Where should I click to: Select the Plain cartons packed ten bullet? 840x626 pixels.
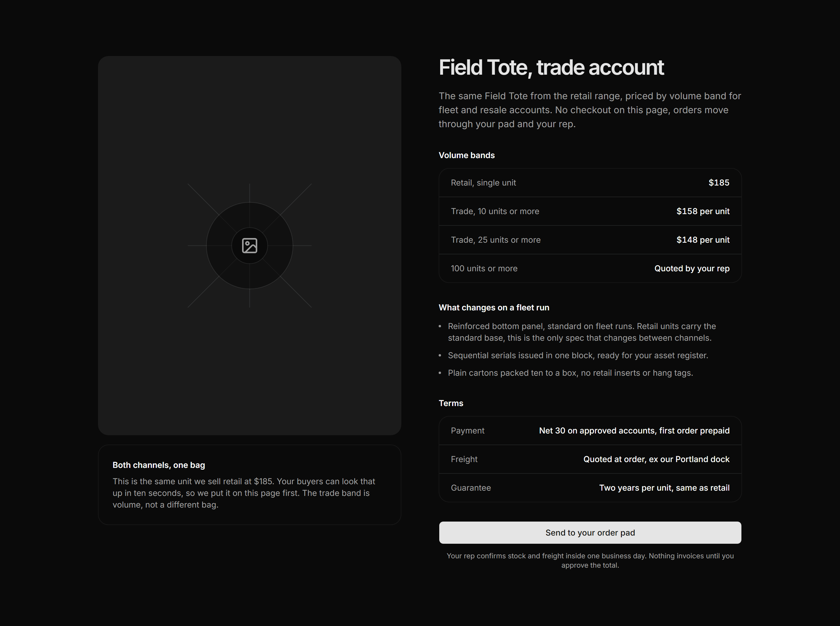[570, 373]
